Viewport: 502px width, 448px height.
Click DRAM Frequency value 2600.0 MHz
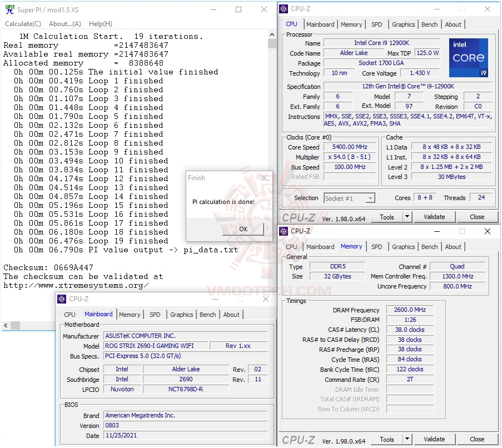coord(410,310)
